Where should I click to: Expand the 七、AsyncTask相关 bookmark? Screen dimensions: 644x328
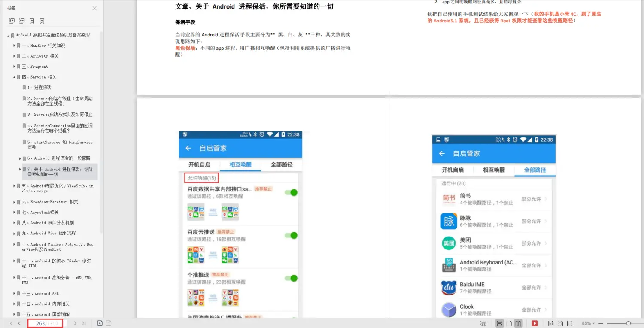(x=14, y=213)
